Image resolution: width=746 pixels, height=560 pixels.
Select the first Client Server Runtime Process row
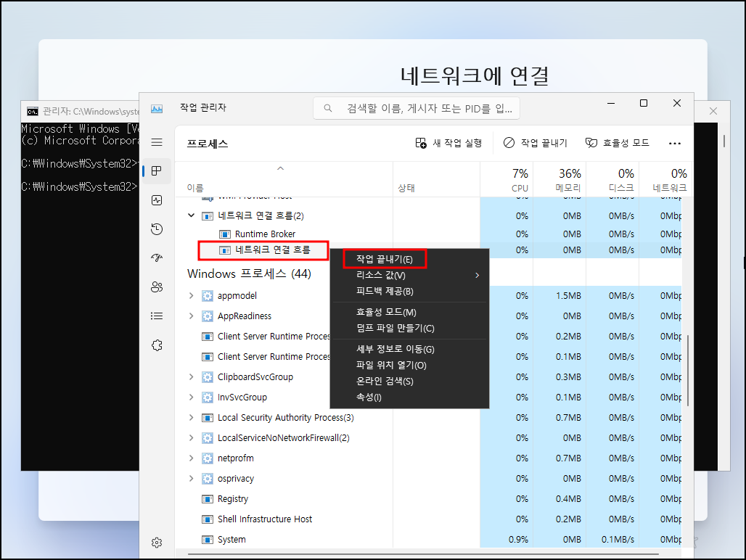428,337
